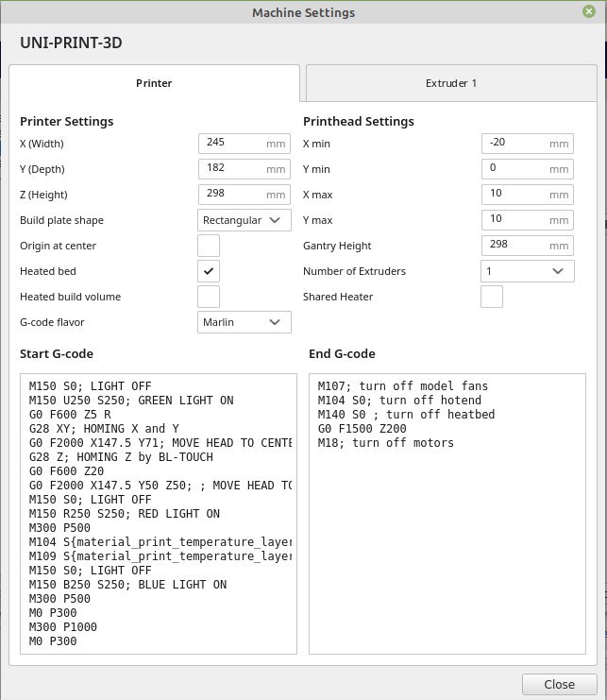Image resolution: width=607 pixels, height=700 pixels.
Task: Enable the Origin at center checkbox
Action: click(209, 246)
